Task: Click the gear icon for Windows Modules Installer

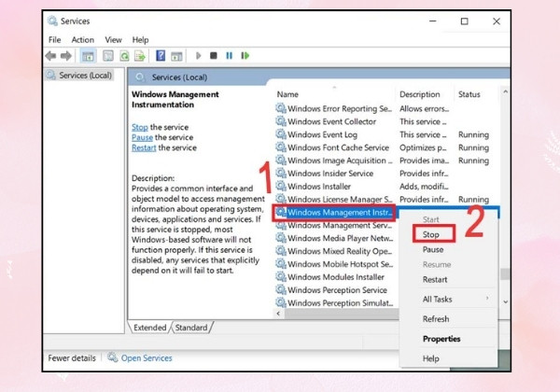Action: pos(281,276)
